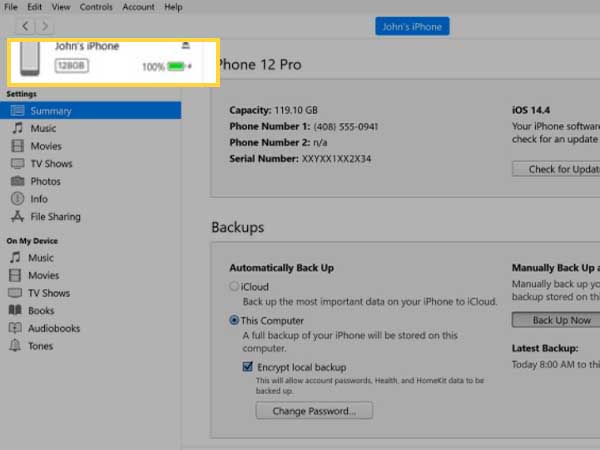
Task: Eject John's iPhone with eject icon
Action: [186, 46]
